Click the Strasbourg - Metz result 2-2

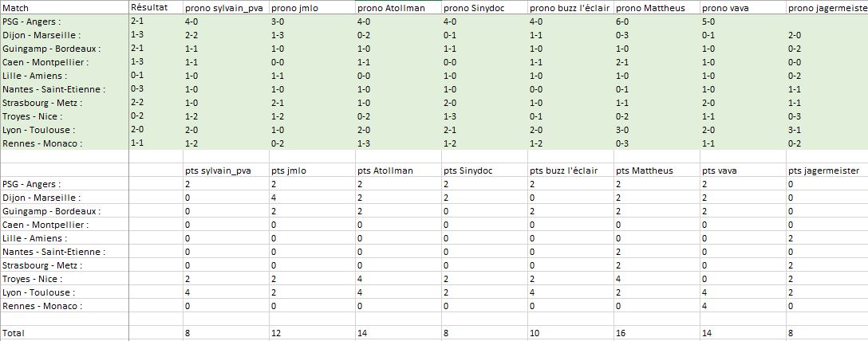pos(156,102)
